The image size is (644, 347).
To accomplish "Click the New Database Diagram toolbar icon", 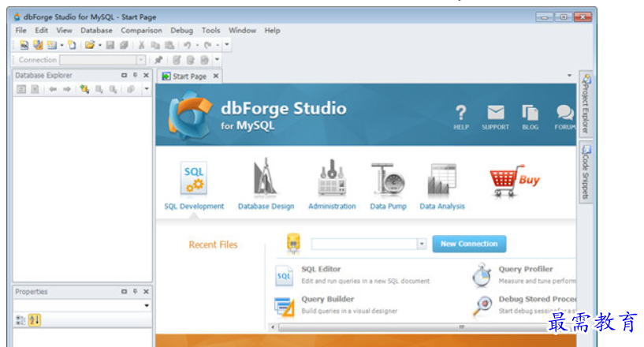I will (52, 45).
